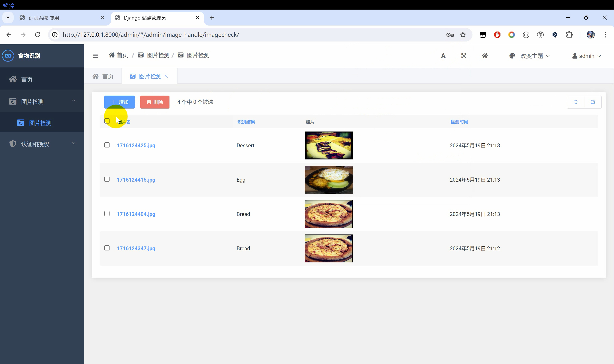This screenshot has width=614, height=364.
Task: Toggle the sidebar collapse hamburger icon
Action: click(x=95, y=56)
